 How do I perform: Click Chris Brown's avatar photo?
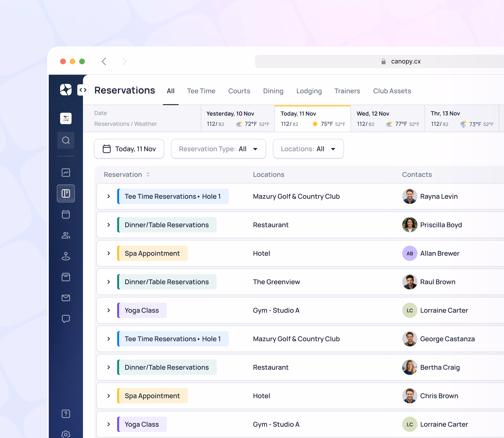410,396
